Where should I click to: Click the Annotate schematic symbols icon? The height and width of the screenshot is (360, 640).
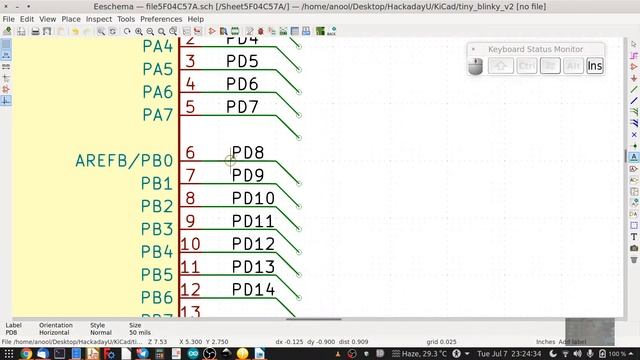click(249, 31)
